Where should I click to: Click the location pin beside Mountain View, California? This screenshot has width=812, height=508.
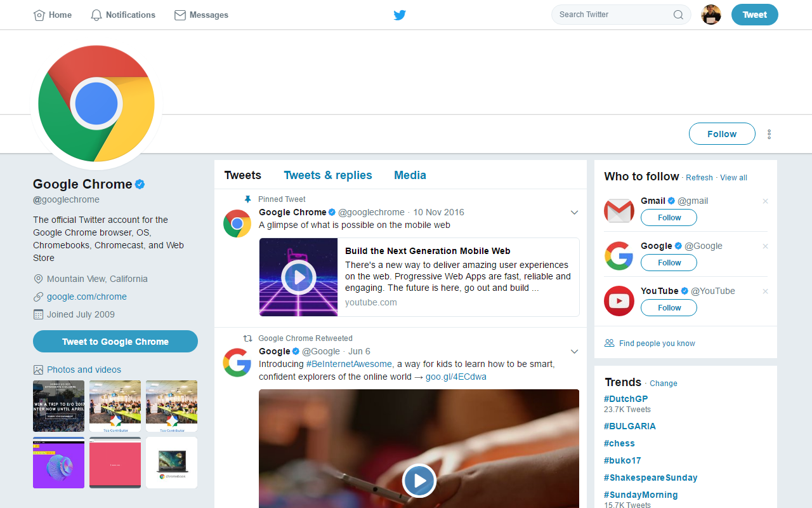37,279
